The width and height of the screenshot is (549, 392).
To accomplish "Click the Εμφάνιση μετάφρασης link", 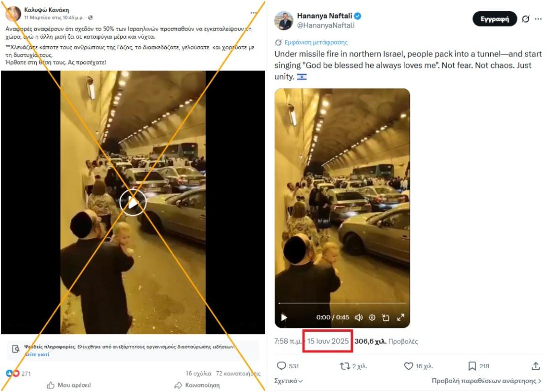I will [x=316, y=42].
